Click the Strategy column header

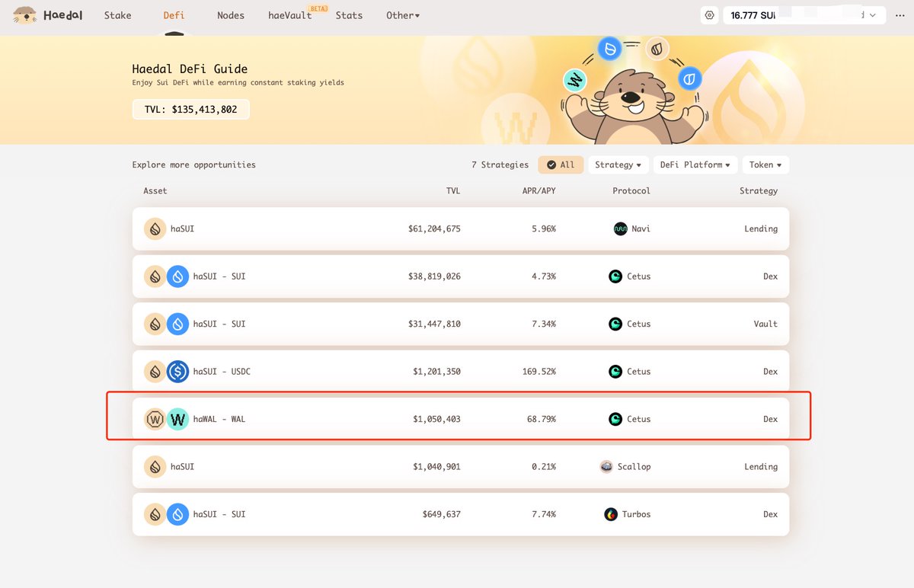tap(759, 190)
